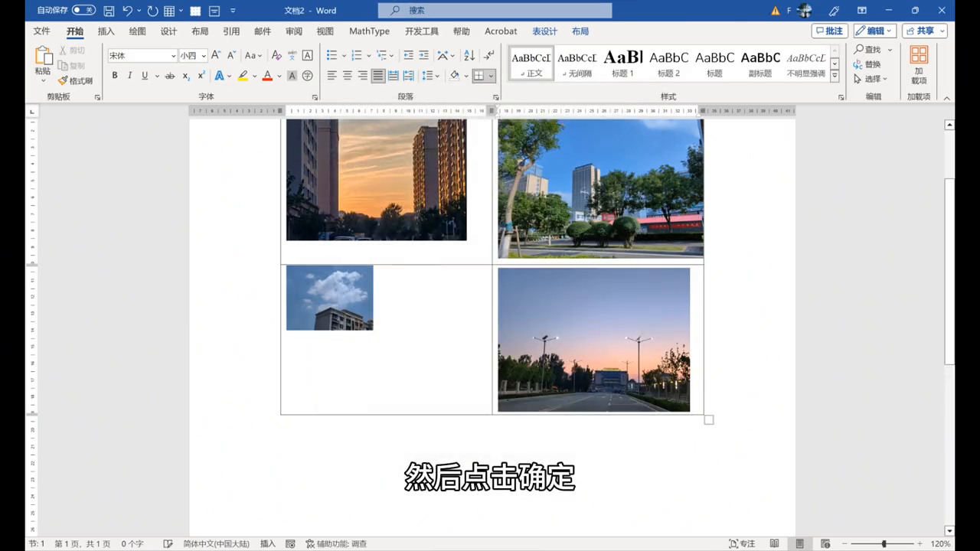980x551 pixels.
Task: Apply the 标题 1 heading style
Action: coord(622,63)
